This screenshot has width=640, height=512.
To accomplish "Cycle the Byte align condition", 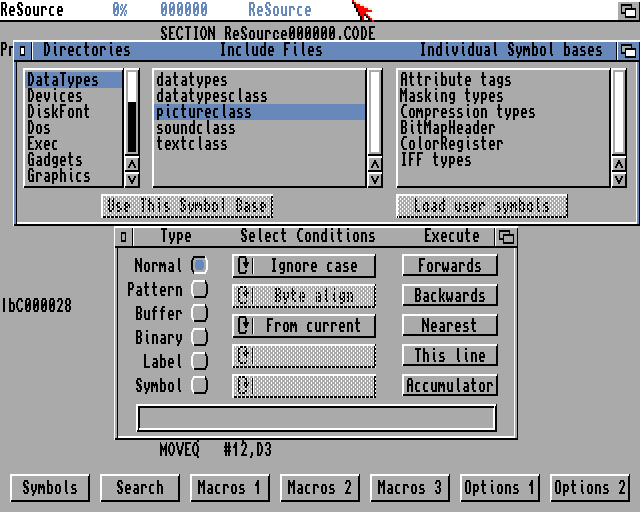I will tap(304, 296).
